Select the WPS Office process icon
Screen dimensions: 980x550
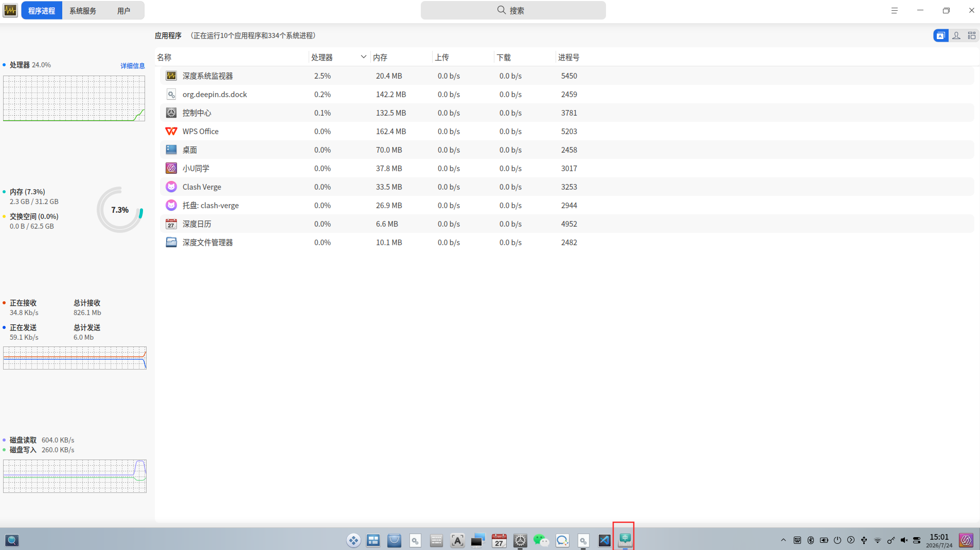tap(171, 131)
